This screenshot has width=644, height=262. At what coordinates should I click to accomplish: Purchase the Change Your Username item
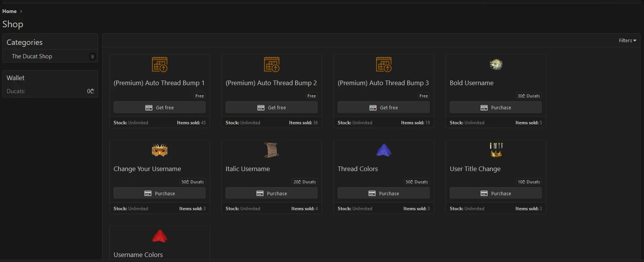pyautogui.click(x=160, y=194)
